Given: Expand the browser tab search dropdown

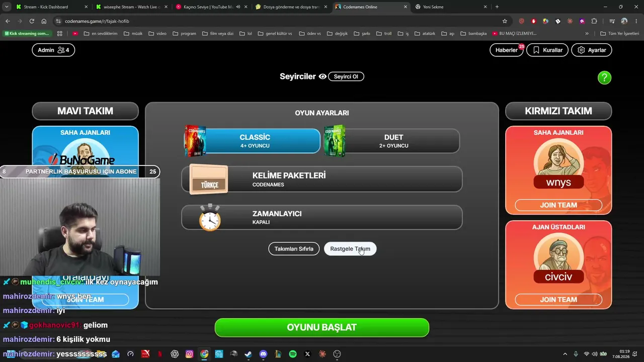Looking at the screenshot, I should (7, 7).
